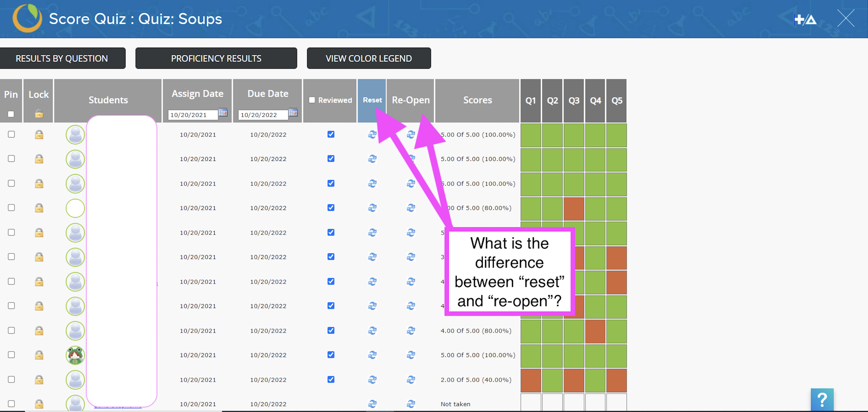
Task: Uncheck Reviewed box in the first student row
Action: point(331,134)
